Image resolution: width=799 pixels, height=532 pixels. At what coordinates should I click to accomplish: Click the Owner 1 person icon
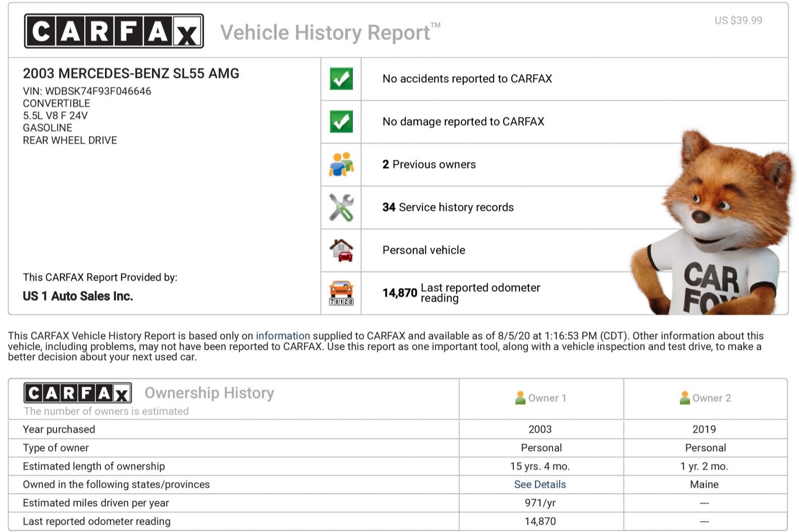(520, 398)
